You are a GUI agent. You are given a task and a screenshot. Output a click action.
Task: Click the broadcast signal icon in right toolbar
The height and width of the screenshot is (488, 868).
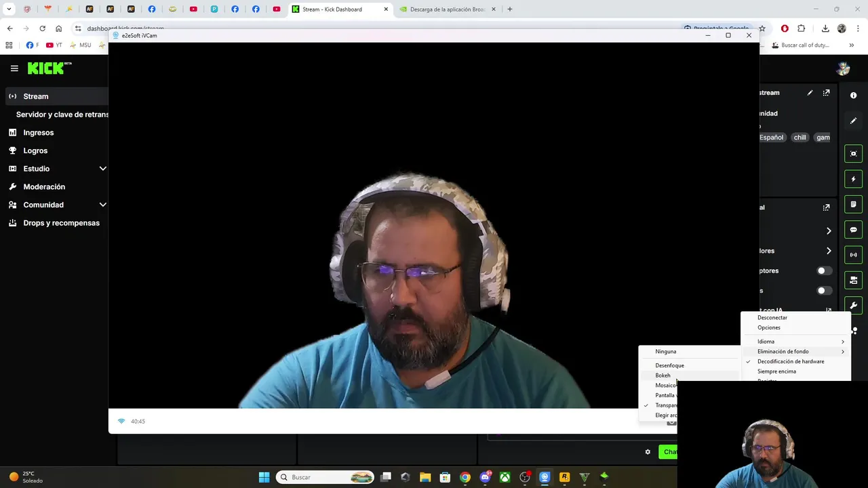(853, 255)
